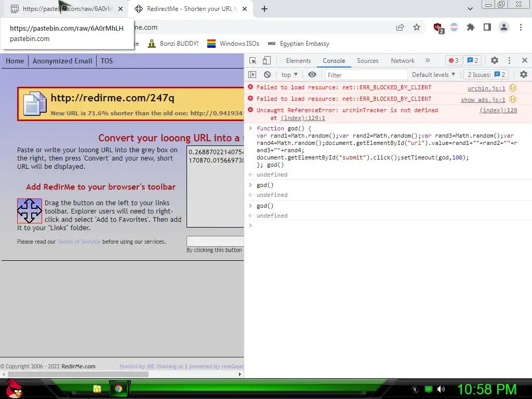Click the copy URL documents icon
The width and height of the screenshot is (532, 399).
[35, 103]
